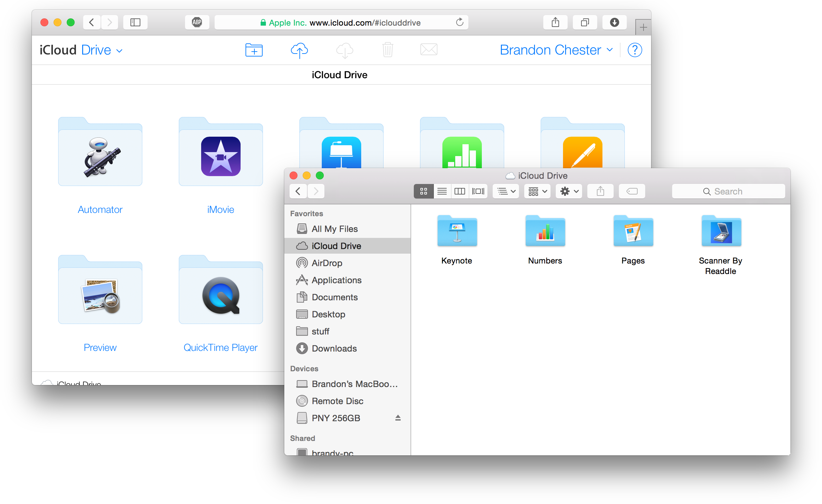This screenshot has width=822, height=504.
Task: Click the download from iCloud cloud icon
Action: (345, 50)
